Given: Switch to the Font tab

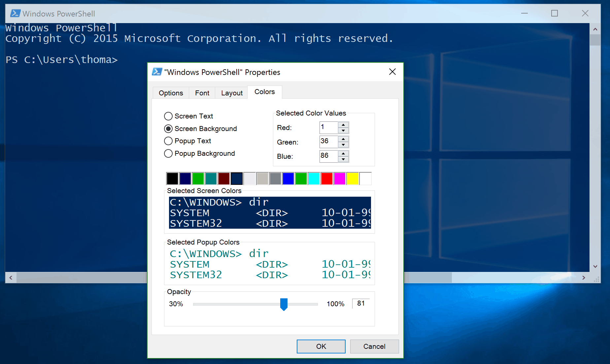Looking at the screenshot, I should click(x=202, y=93).
